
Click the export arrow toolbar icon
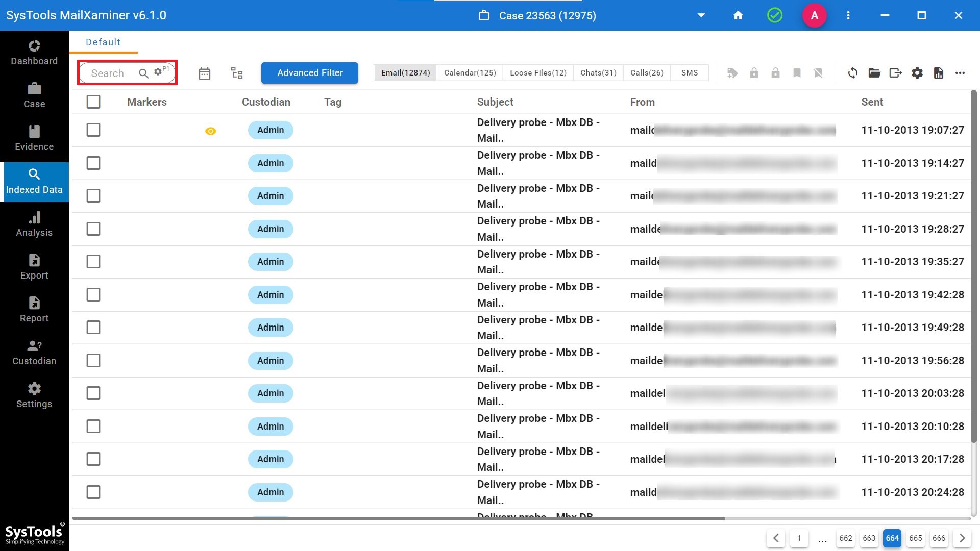pos(896,73)
